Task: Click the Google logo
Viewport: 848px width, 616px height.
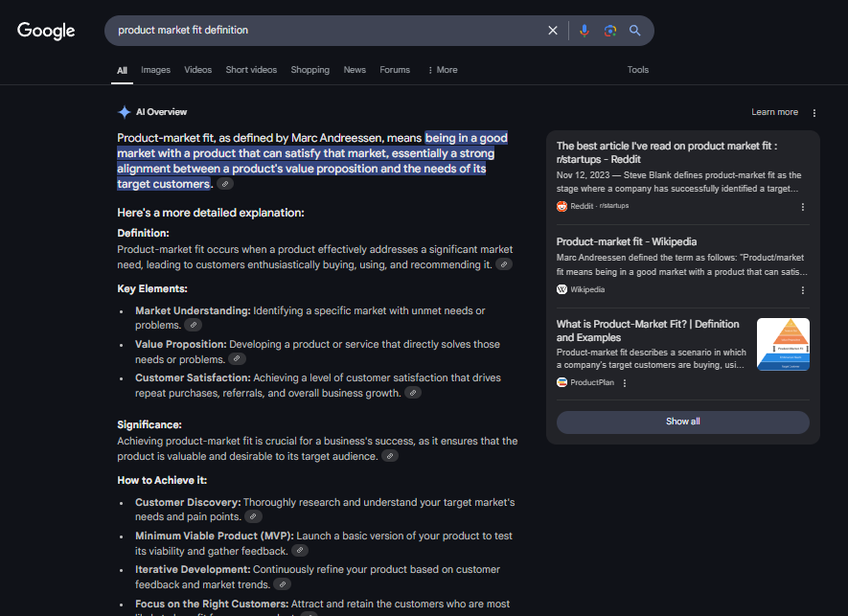Action: pos(46,31)
